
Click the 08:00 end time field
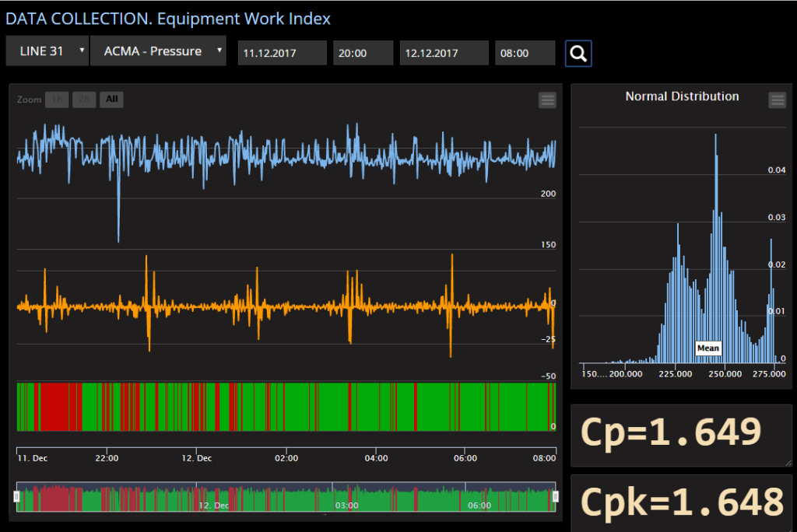click(525, 53)
